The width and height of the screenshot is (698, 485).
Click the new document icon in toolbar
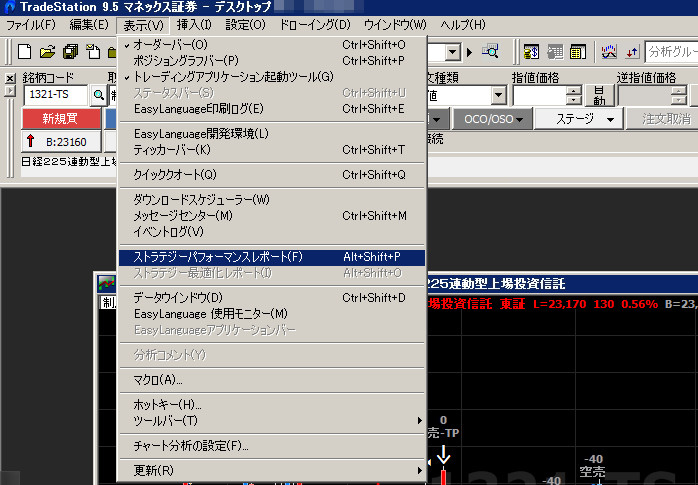click(x=24, y=52)
